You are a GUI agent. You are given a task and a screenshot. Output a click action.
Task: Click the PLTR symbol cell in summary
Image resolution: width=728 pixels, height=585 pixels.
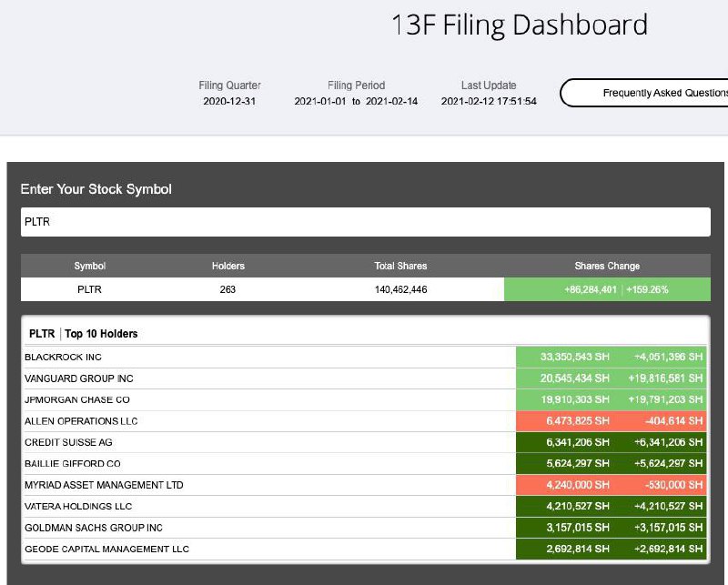click(89, 289)
